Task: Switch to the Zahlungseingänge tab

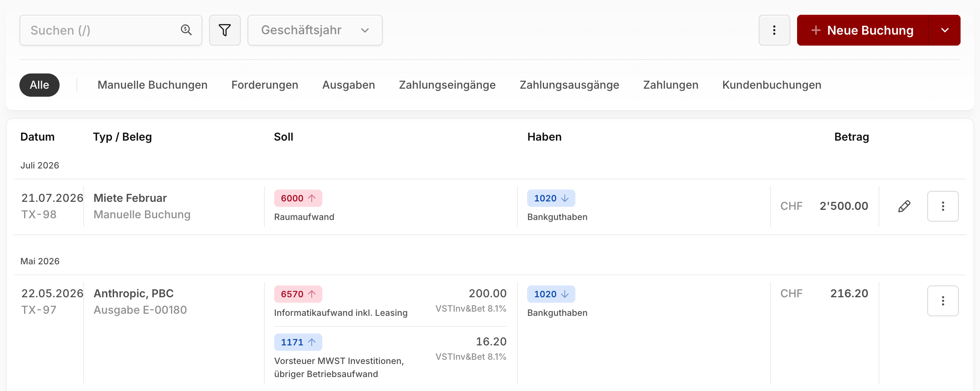Action: (x=447, y=85)
